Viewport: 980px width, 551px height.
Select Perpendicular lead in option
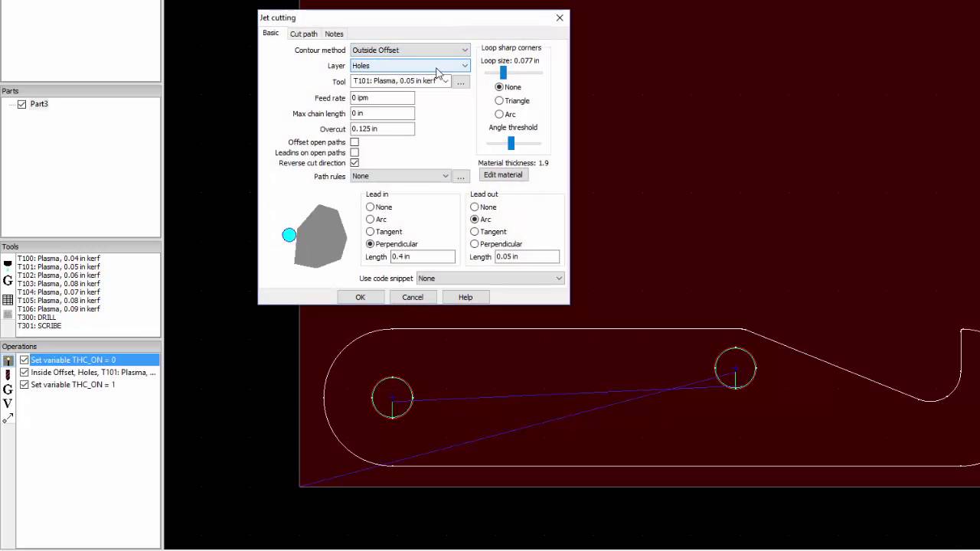tap(371, 244)
